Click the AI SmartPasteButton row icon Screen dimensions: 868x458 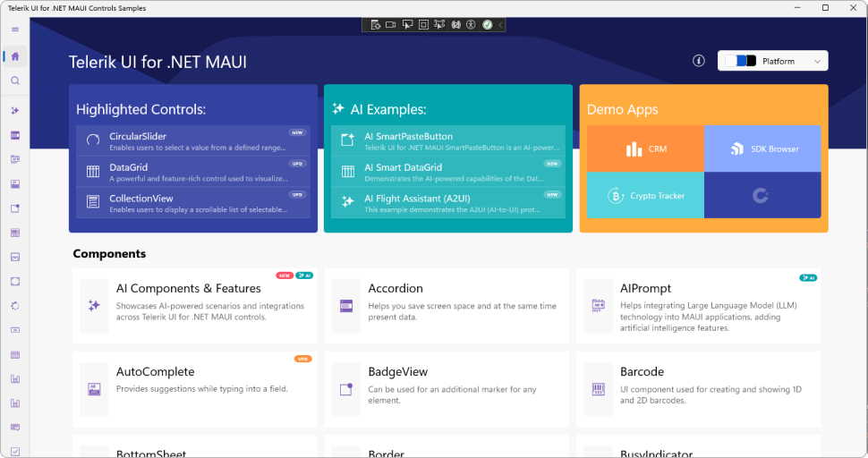point(347,140)
